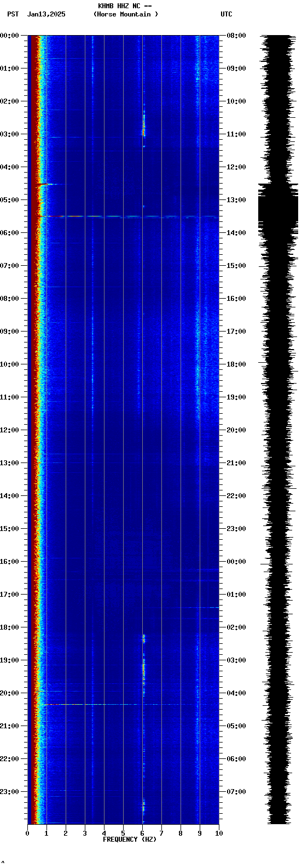Click the "04:00" label on the UTC axis
The image size is (302, 868).
[x=236, y=693]
